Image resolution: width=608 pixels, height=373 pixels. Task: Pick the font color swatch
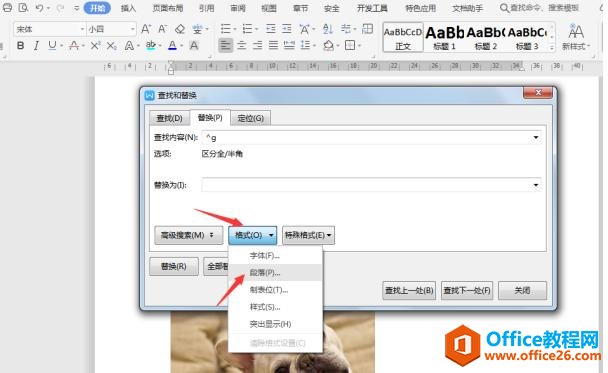(172, 46)
